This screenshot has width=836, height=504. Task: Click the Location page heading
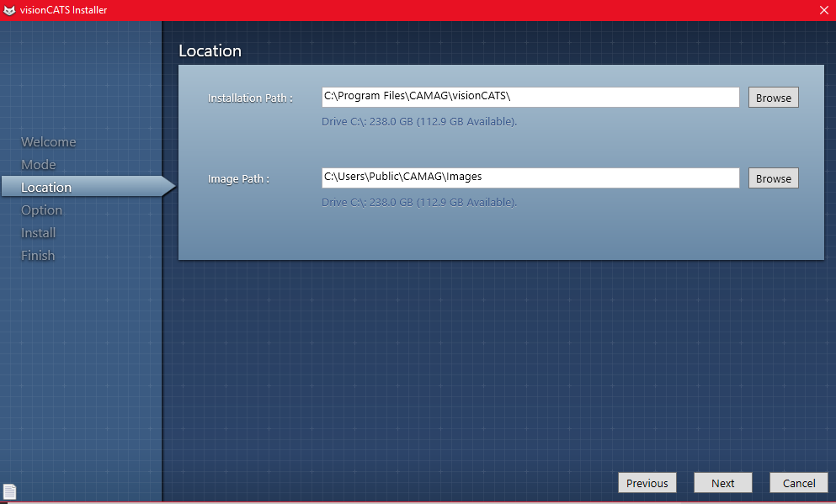210,50
